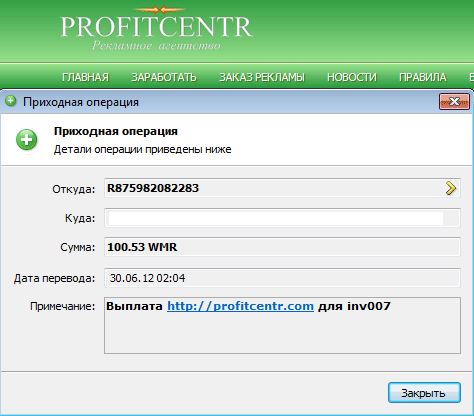Click the Откуда field with R875982082283
The width and height of the screenshot is (474, 416).
(x=282, y=188)
